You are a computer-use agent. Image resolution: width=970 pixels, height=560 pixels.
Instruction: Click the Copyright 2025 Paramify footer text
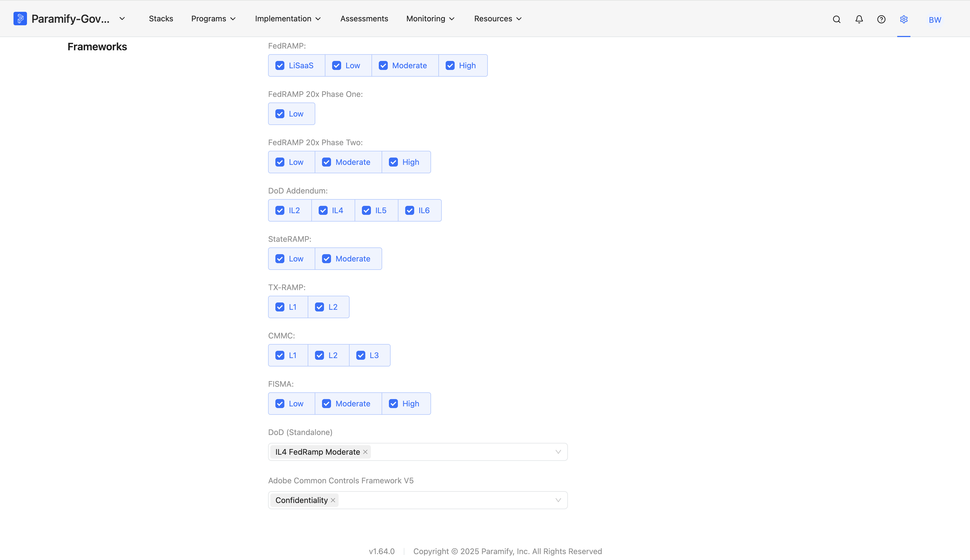[x=507, y=552]
